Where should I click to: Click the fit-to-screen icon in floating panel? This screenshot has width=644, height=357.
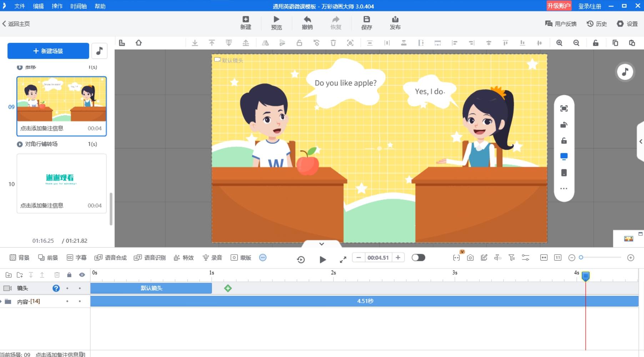(564, 109)
